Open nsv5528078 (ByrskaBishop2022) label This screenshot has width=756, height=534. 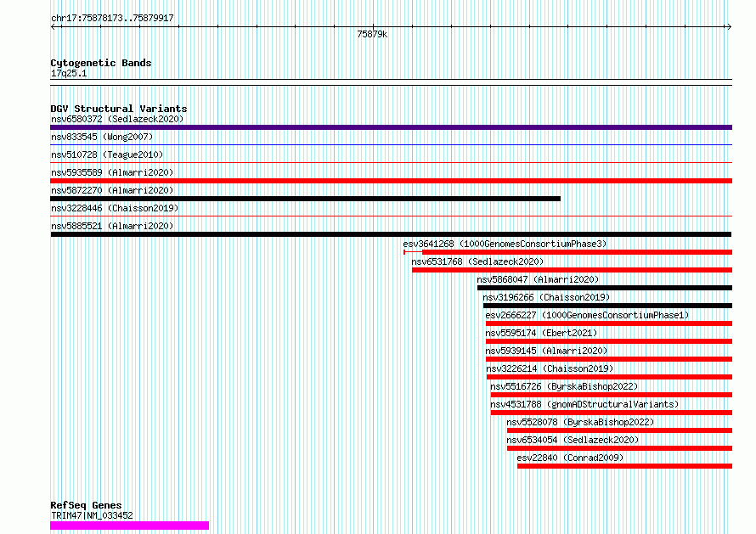point(580,422)
